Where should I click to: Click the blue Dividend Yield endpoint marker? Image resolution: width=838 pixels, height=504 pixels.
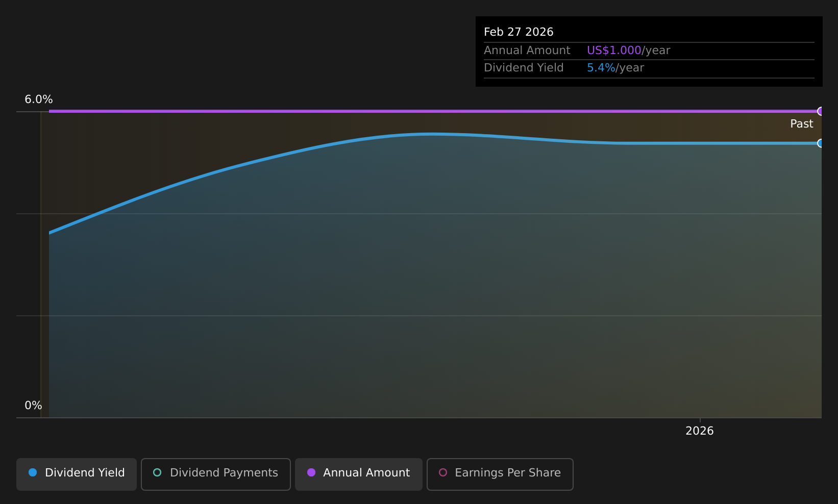(x=820, y=143)
